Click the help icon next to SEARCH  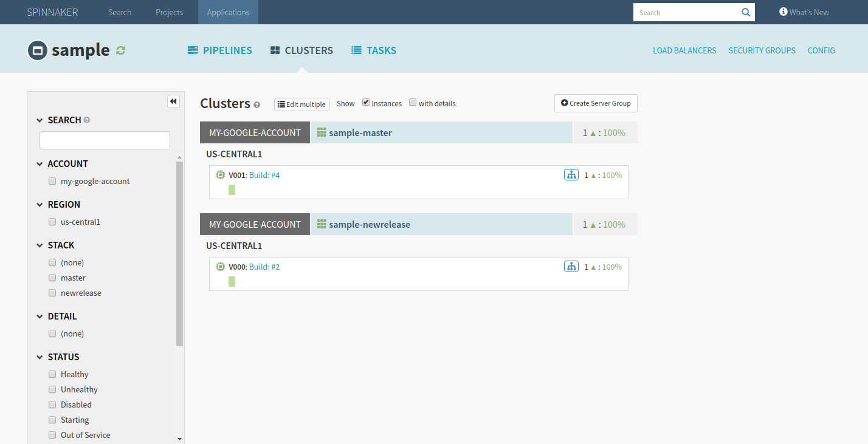87,120
